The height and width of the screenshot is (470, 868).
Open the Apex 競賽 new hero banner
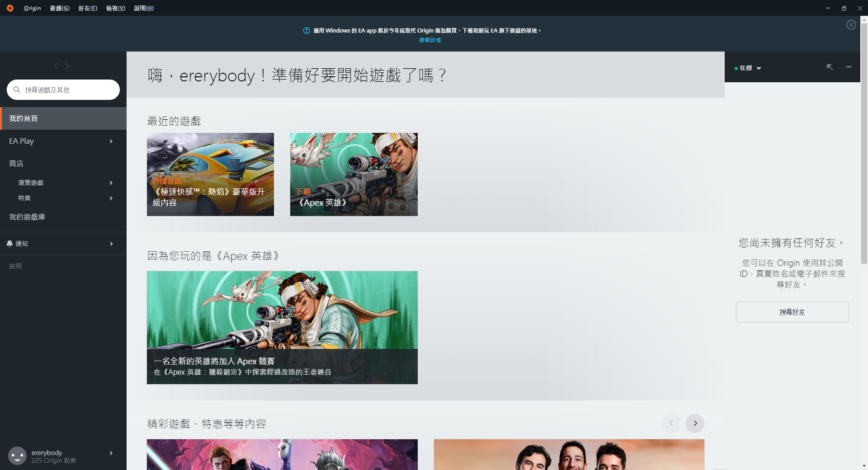coord(282,328)
